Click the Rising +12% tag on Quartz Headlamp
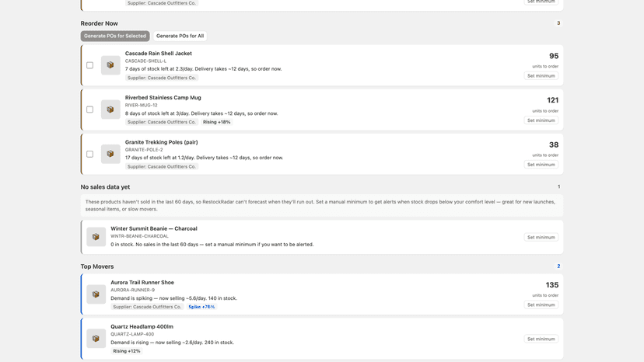 click(x=127, y=351)
